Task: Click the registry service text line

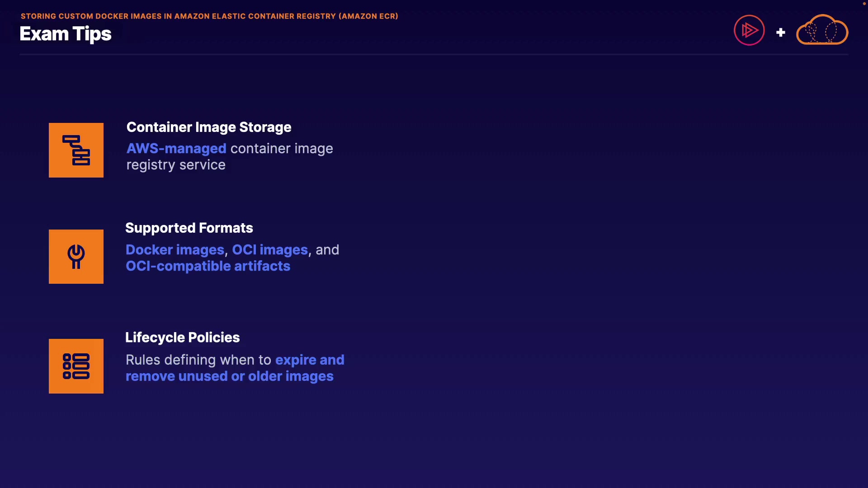Action: pyautogui.click(x=176, y=165)
